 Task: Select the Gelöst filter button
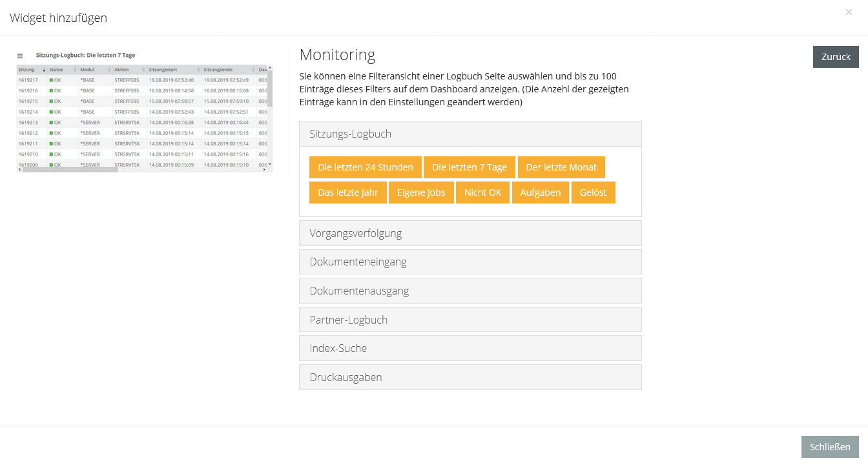(x=593, y=192)
